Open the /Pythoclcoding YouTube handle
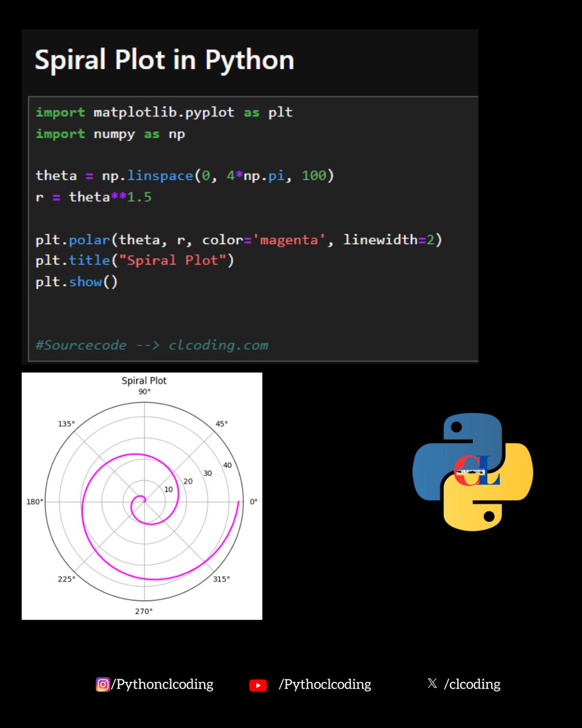 click(324, 684)
